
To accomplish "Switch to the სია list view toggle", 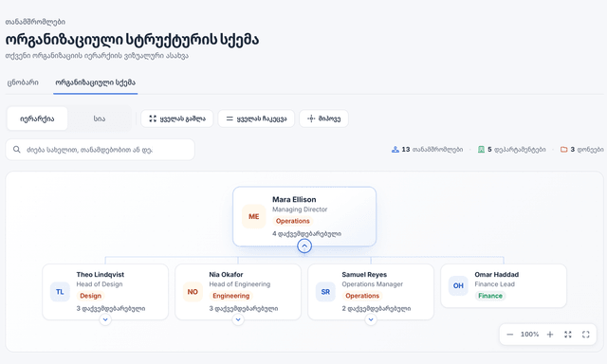I will pyautogui.click(x=100, y=118).
